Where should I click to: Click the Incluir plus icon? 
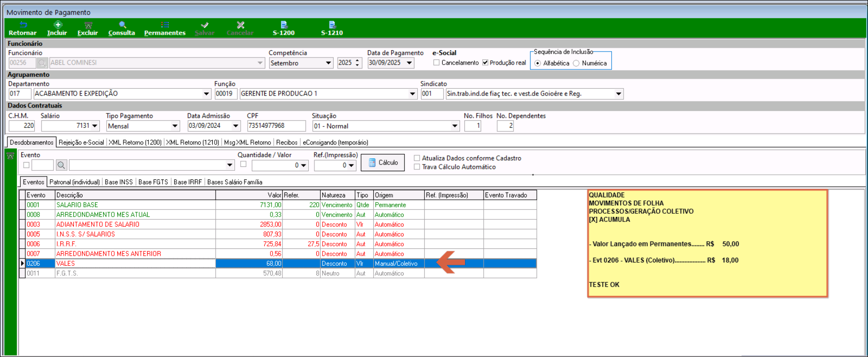[x=57, y=25]
